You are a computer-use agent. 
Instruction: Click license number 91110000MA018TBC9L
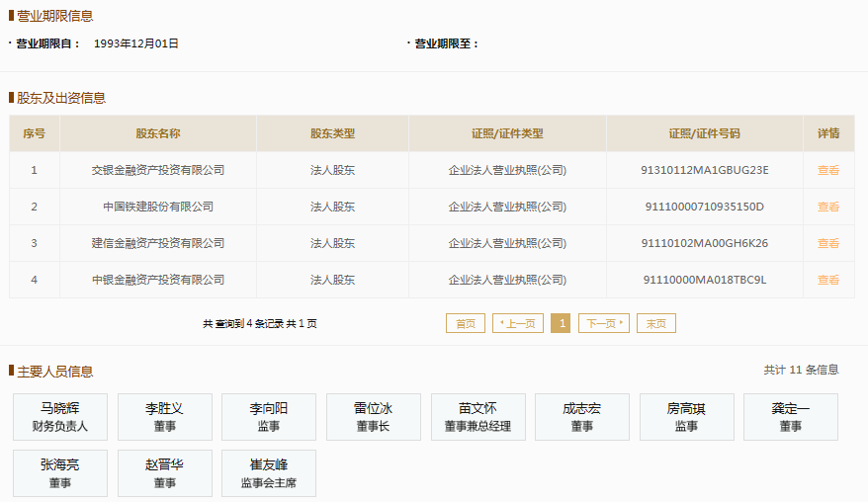point(705,280)
